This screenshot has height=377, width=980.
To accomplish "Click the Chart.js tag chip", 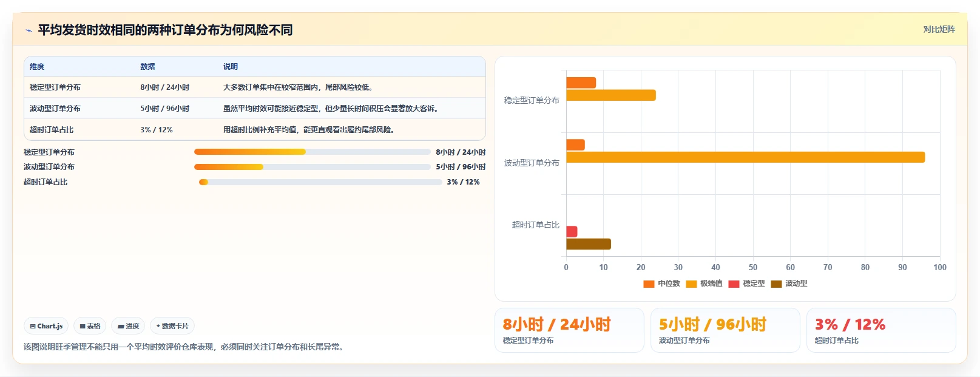I will [x=46, y=326].
